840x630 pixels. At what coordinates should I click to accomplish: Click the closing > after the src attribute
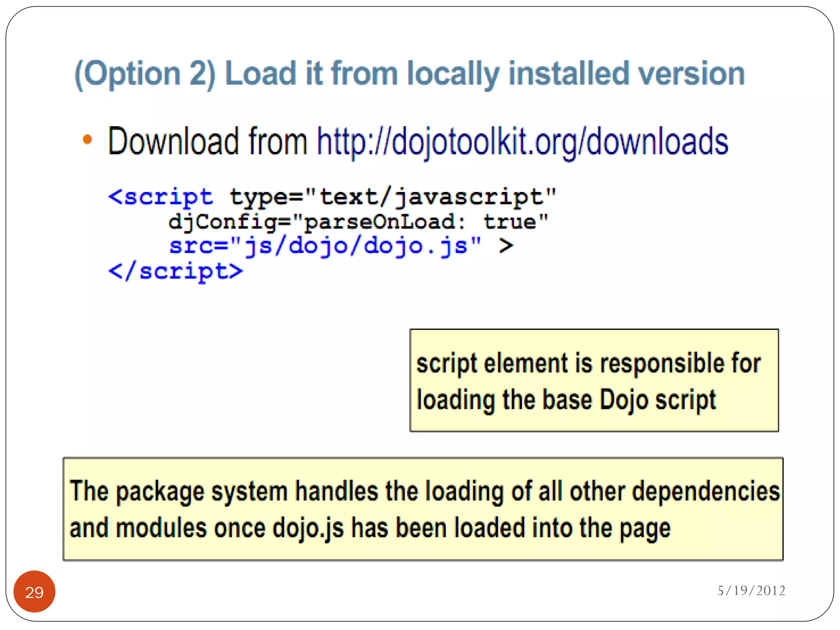506,246
